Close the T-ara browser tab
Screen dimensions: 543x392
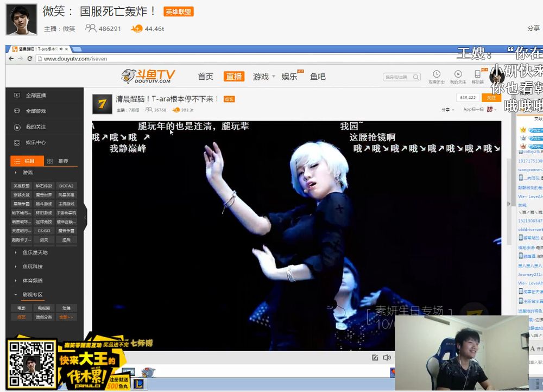pos(66,49)
